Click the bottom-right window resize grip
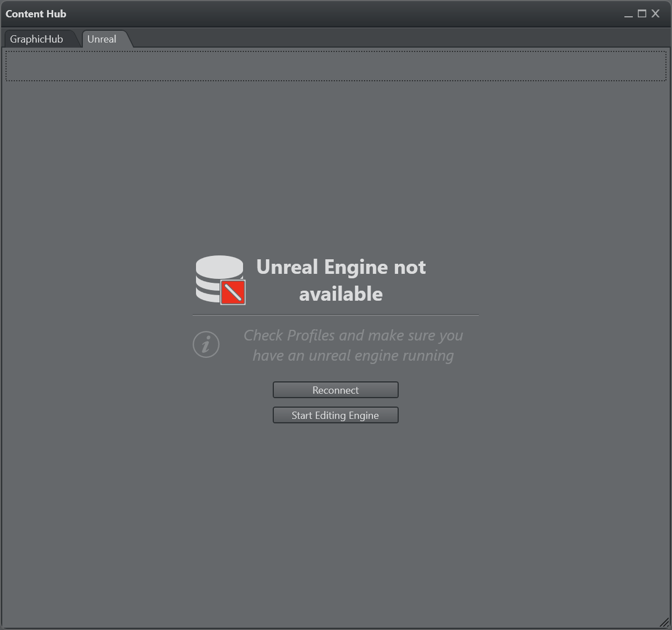The width and height of the screenshot is (672, 630). pos(664,622)
